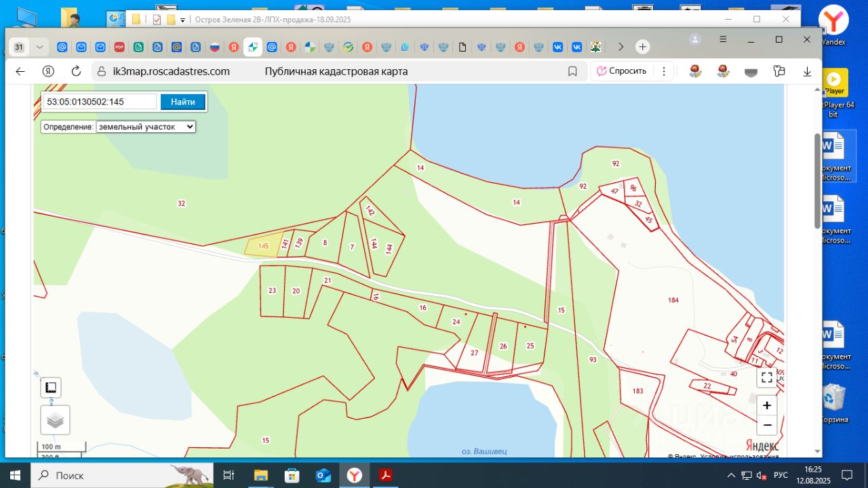Switch the map to fullscreen mode

[x=766, y=378]
